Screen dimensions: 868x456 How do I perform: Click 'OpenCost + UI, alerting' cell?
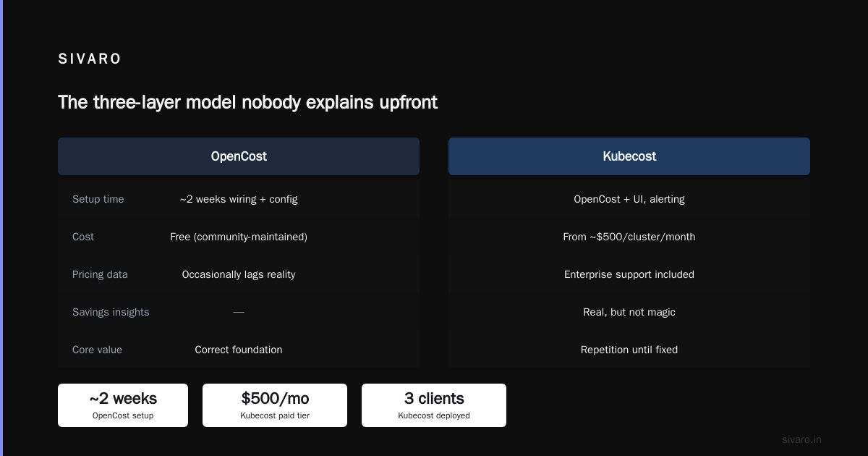629,199
